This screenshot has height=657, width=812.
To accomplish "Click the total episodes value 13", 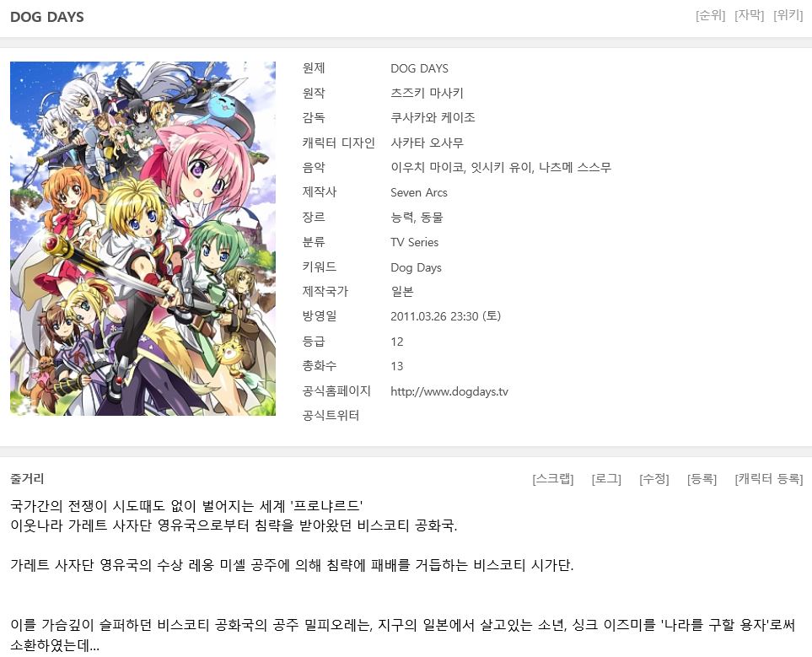I will coord(396,366).
